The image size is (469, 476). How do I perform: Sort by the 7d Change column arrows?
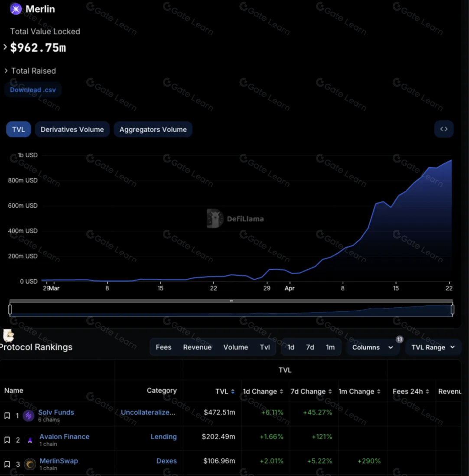point(330,391)
